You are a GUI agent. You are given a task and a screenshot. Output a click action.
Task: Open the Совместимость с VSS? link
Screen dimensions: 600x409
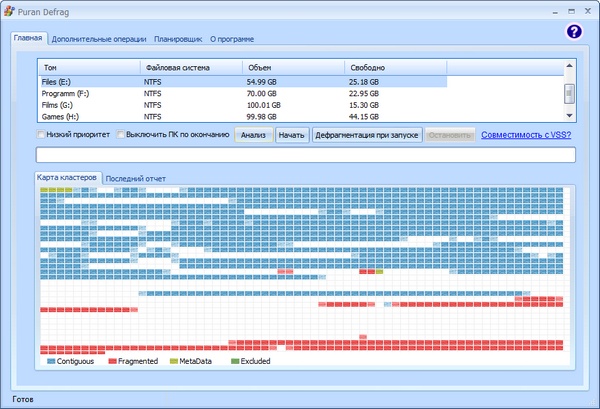tap(526, 135)
